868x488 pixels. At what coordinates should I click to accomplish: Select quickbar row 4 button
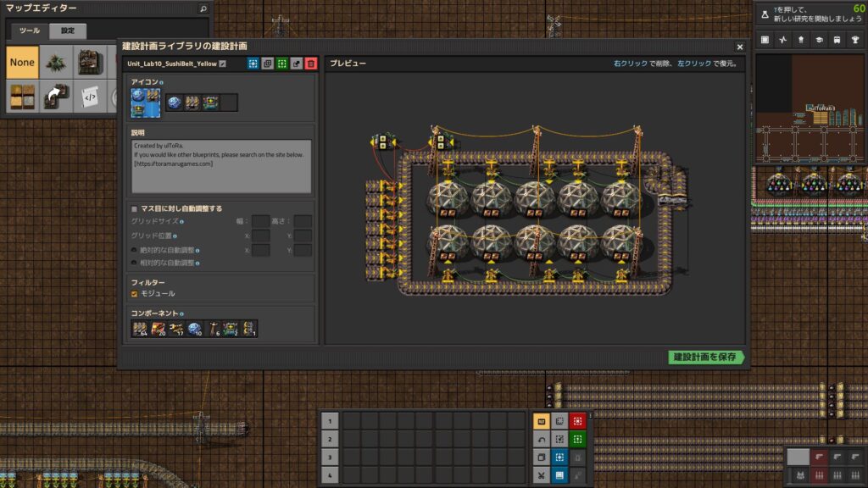330,475
